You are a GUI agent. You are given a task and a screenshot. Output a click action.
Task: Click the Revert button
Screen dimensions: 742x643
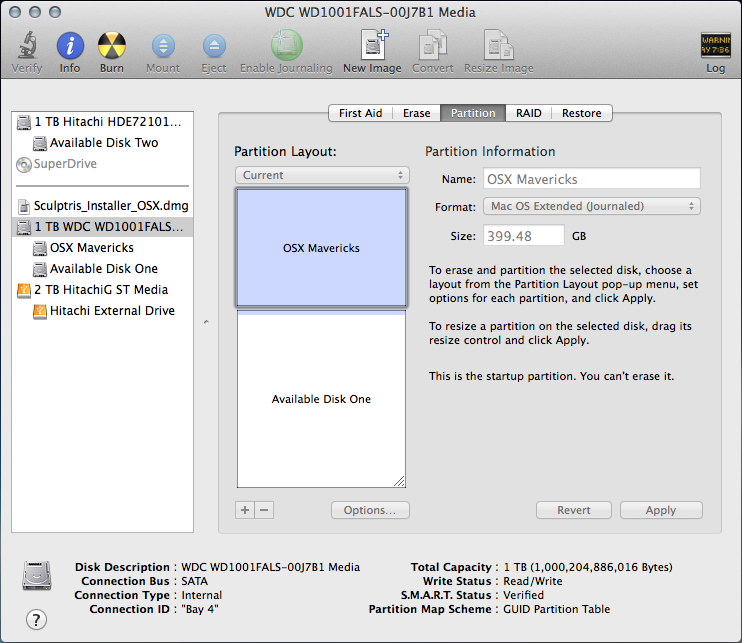[x=574, y=510]
